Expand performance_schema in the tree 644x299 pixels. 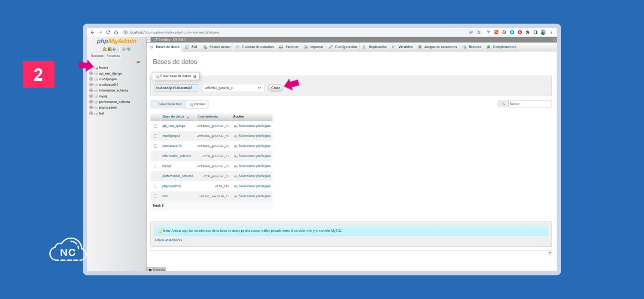coord(91,102)
